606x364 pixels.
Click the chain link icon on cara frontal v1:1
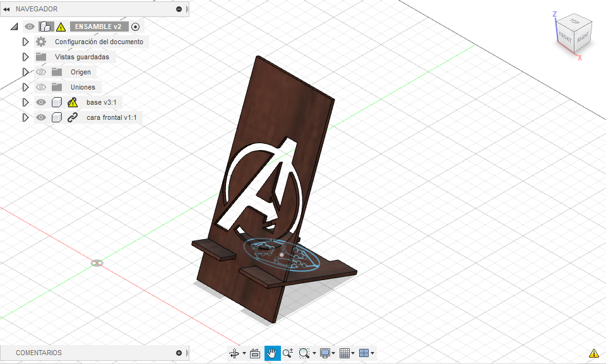pyautogui.click(x=73, y=117)
